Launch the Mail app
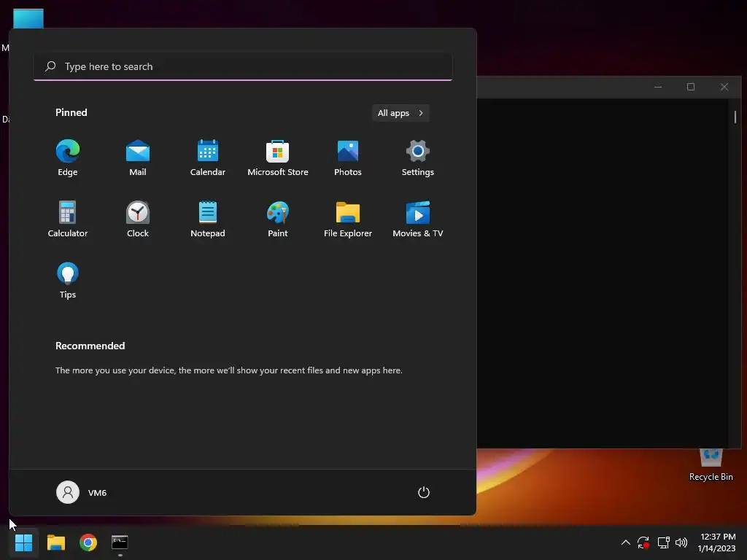The image size is (747, 560). coord(138,158)
